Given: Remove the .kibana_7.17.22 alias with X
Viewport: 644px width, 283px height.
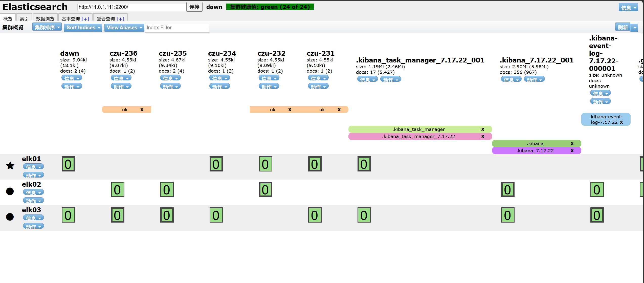Looking at the screenshot, I should tap(572, 150).
